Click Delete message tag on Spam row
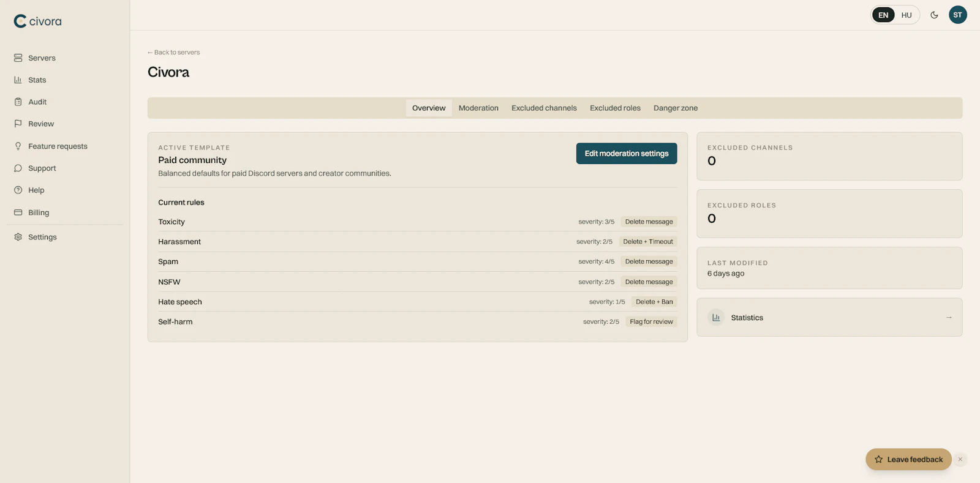Viewport: 980px width, 483px height. pyautogui.click(x=649, y=261)
